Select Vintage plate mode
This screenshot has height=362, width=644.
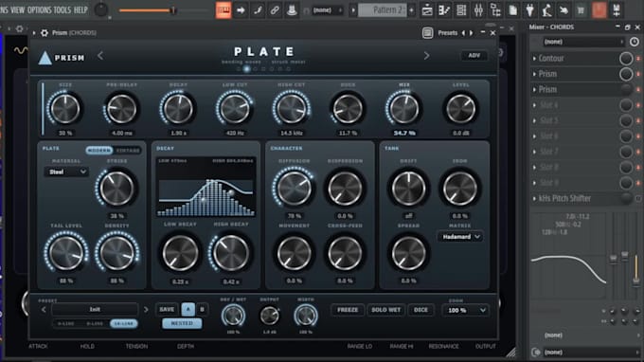(128, 151)
